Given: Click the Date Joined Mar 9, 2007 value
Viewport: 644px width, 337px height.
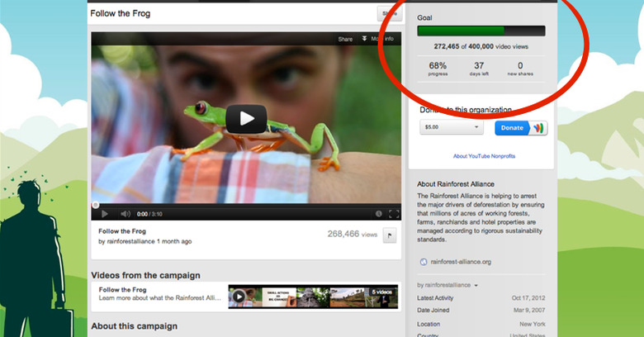Looking at the screenshot, I should click(529, 311).
